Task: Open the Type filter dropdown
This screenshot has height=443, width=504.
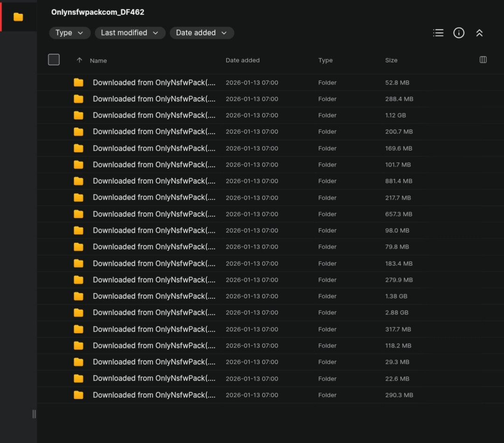Action: tap(70, 33)
